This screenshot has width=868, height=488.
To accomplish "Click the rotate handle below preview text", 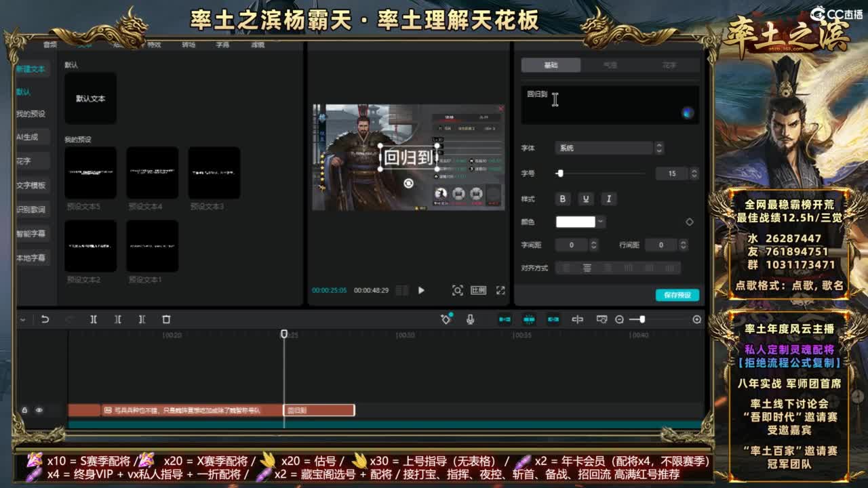I will pos(408,184).
